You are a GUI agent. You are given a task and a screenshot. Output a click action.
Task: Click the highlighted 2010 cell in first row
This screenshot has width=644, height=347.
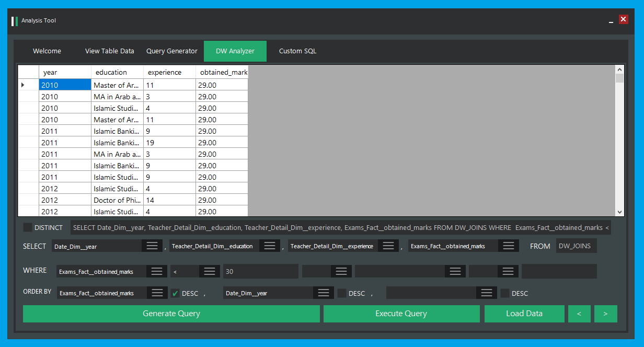point(65,85)
